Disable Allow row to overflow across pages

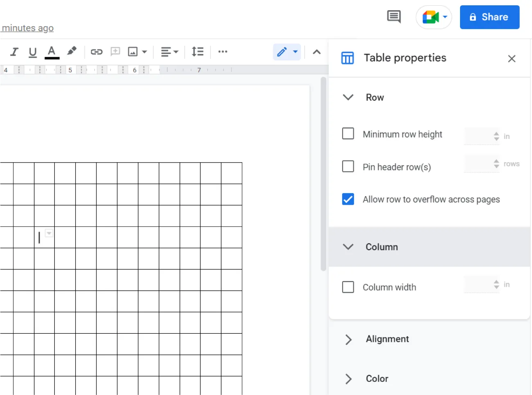coord(348,199)
